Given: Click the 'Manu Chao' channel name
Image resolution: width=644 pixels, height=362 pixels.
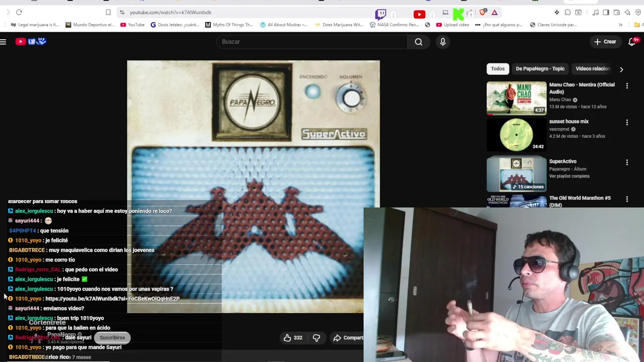Looking at the screenshot, I should tap(560, 100).
